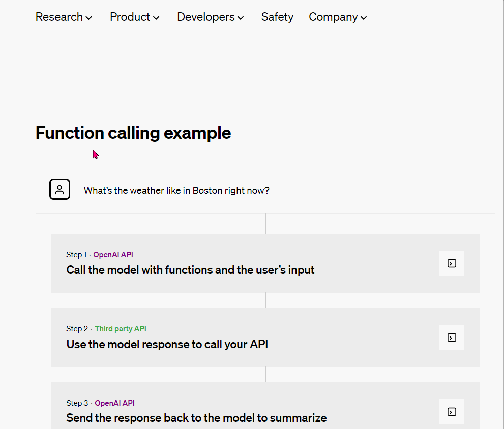Click the 'Step 3' label text

click(77, 403)
